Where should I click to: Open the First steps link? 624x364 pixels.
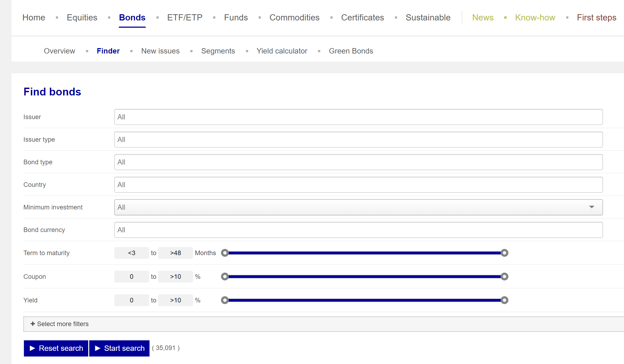[596, 17]
